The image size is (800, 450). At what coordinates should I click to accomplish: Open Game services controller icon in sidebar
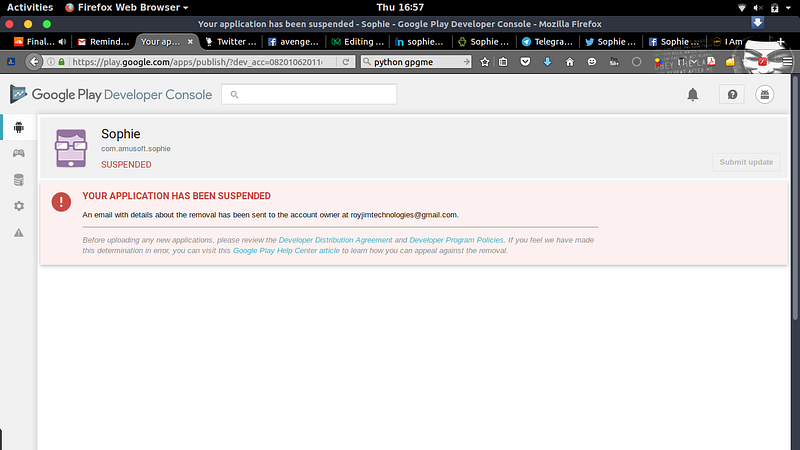click(x=19, y=153)
